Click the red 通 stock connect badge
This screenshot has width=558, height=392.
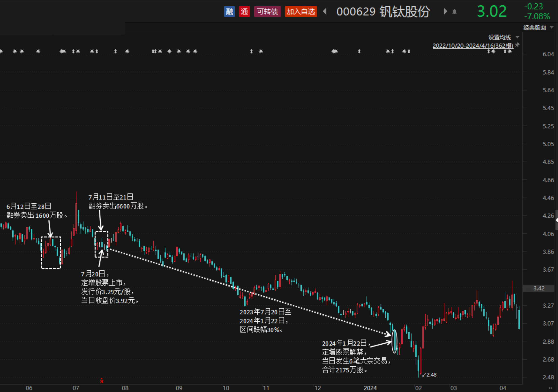point(244,11)
